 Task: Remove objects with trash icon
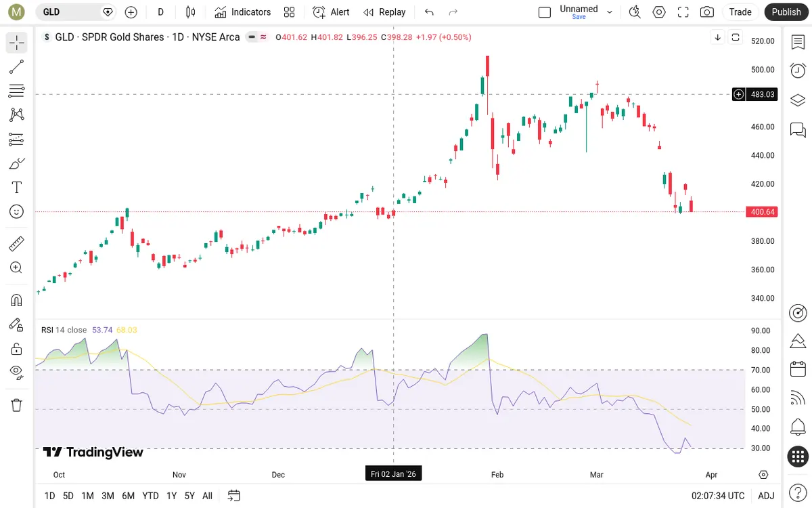[x=17, y=405]
